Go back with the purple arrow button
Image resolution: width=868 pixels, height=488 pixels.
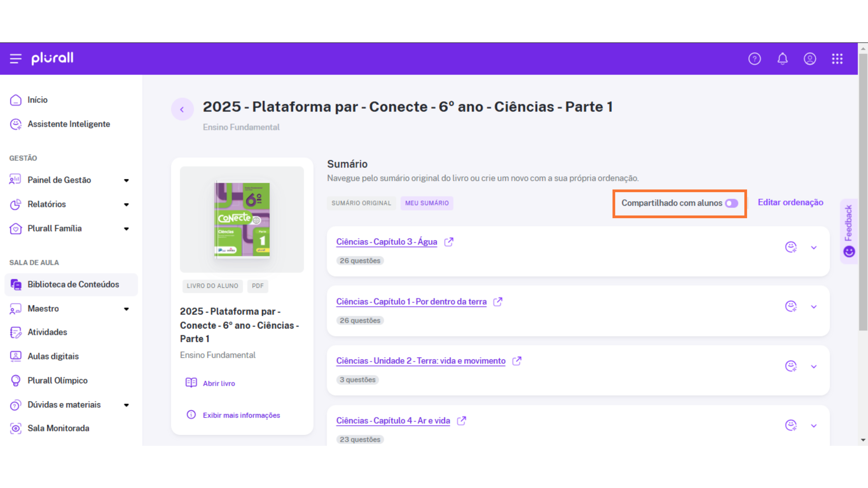click(x=182, y=109)
